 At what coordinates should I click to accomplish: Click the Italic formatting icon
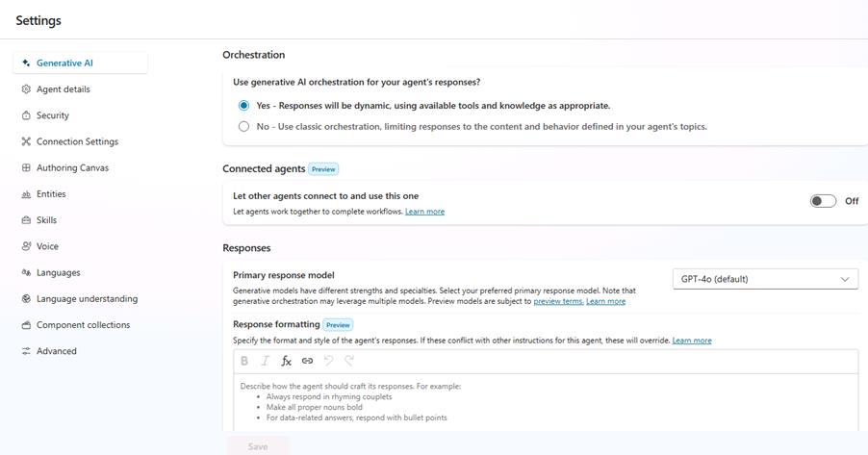pyautogui.click(x=266, y=361)
